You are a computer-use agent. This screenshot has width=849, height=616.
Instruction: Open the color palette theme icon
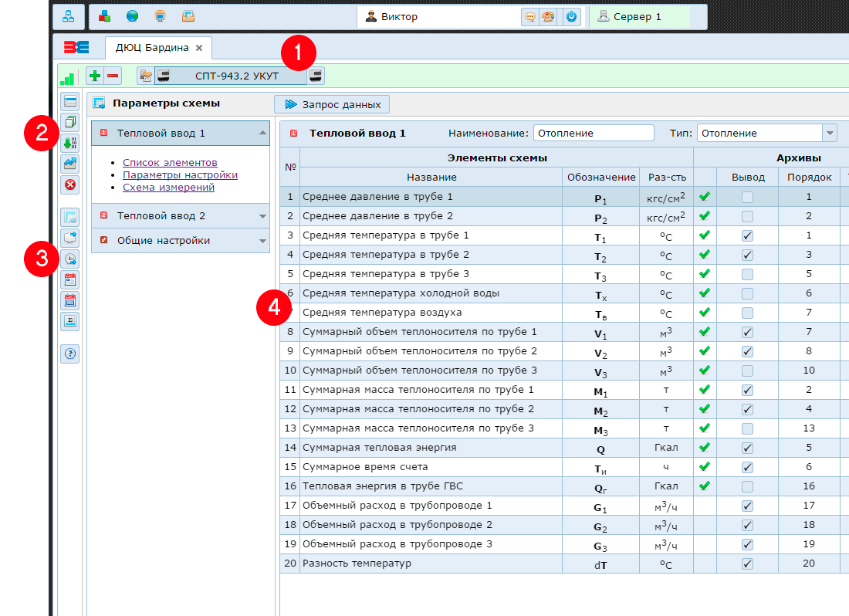point(548,16)
